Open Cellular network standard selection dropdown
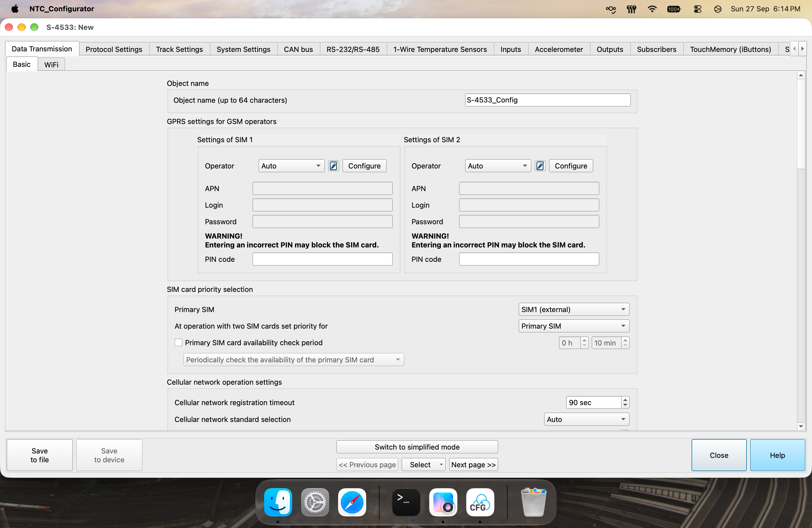Viewport: 812px width, 528px height. (x=586, y=419)
